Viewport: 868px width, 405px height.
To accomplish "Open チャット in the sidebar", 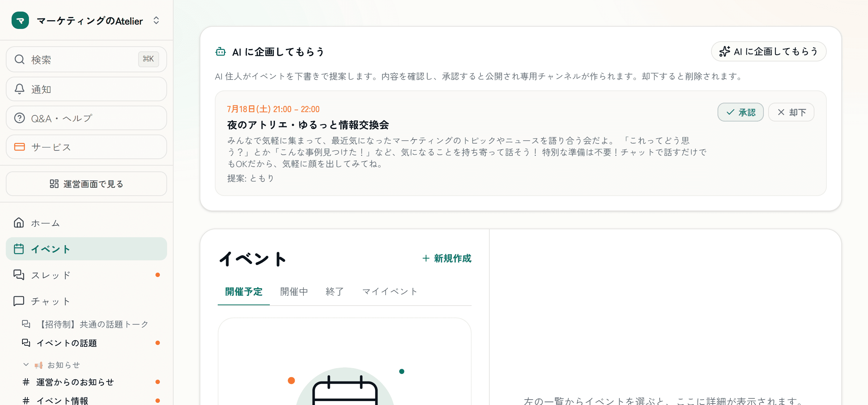I will (x=86, y=301).
